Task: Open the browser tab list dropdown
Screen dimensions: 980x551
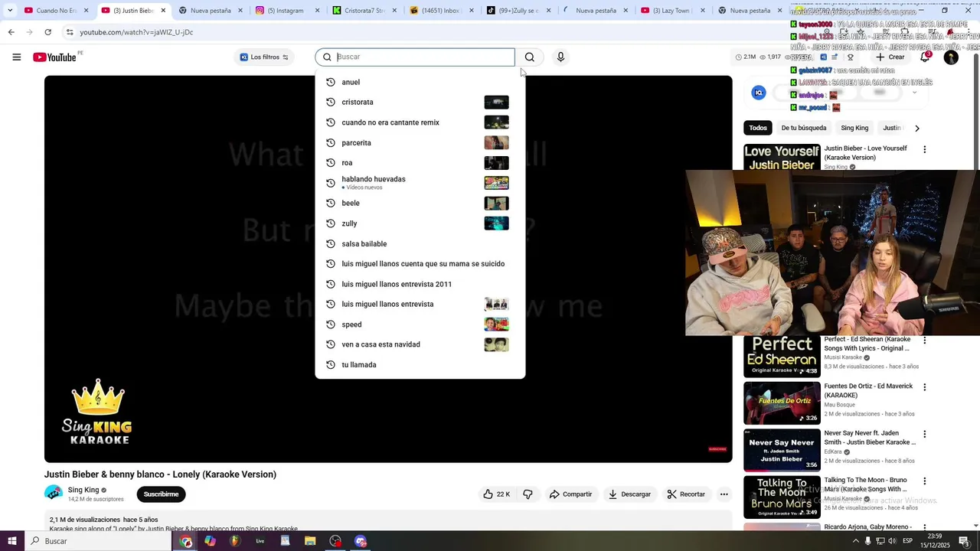Action: [x=10, y=11]
